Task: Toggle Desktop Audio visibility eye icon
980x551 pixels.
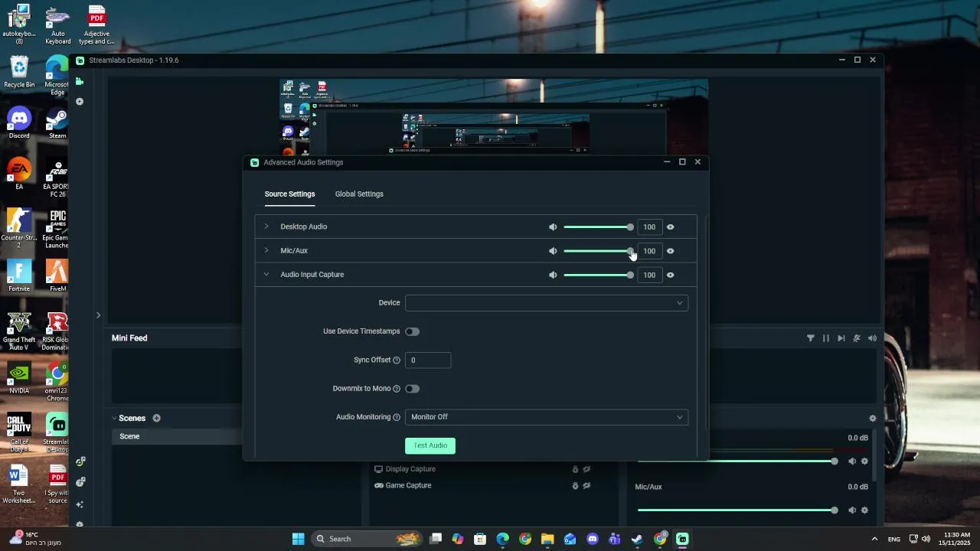Action: point(671,227)
